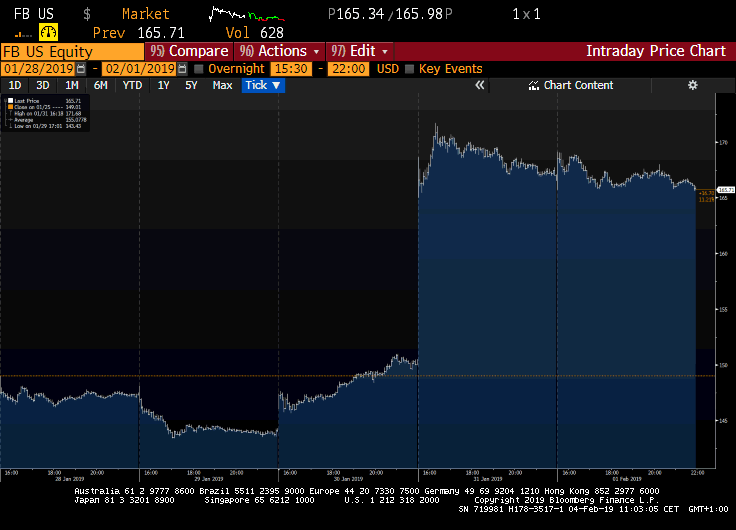This screenshot has height=530, width=736.
Task: Click the ask price 165.98P
Action: 424,14
